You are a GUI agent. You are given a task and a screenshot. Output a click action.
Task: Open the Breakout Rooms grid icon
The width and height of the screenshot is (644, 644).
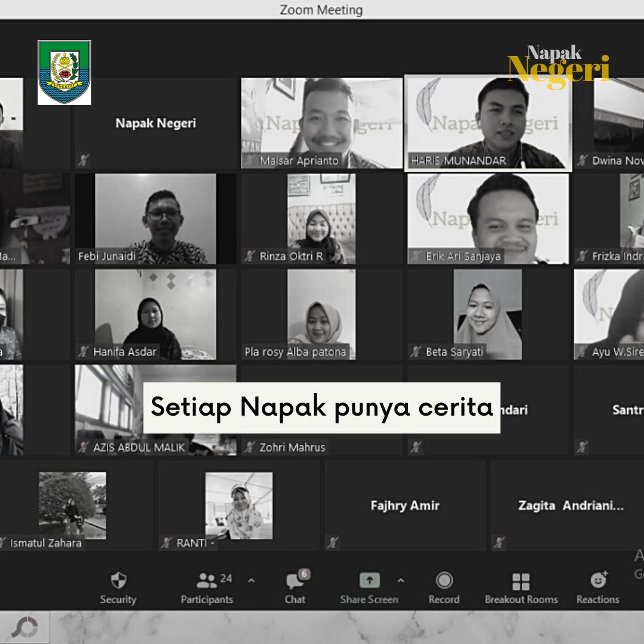click(x=521, y=581)
